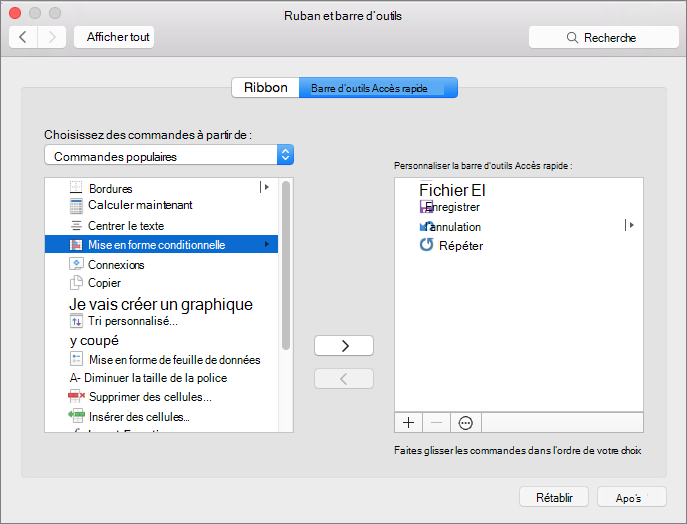The image size is (687, 524).
Task: Click the Supprimer des cellules icon
Action: pyautogui.click(x=77, y=396)
